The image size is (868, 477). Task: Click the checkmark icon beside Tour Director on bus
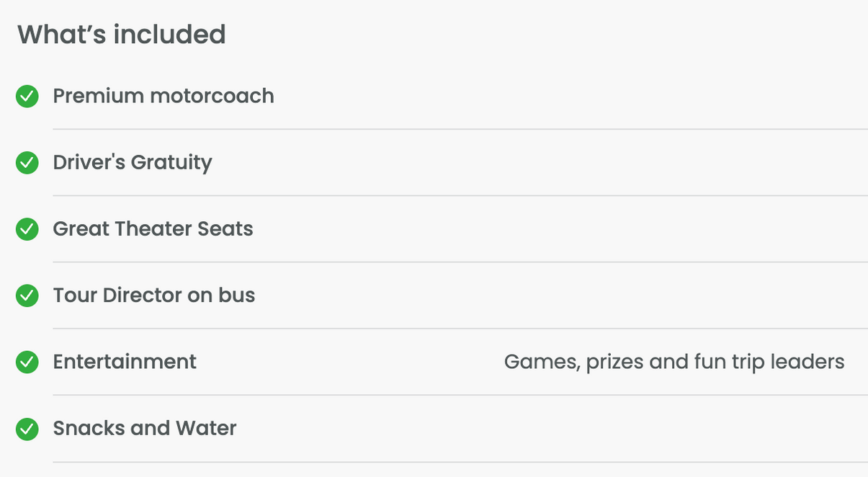[27, 295]
